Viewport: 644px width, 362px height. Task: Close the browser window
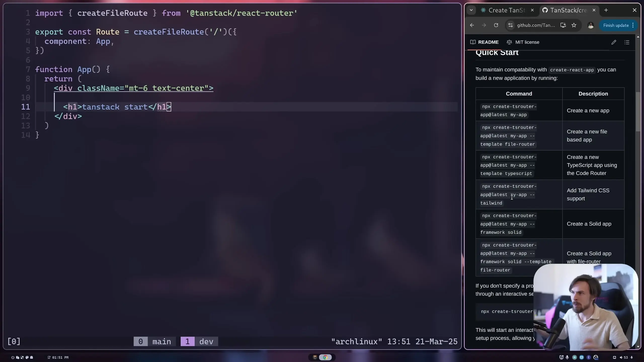pos(634,10)
